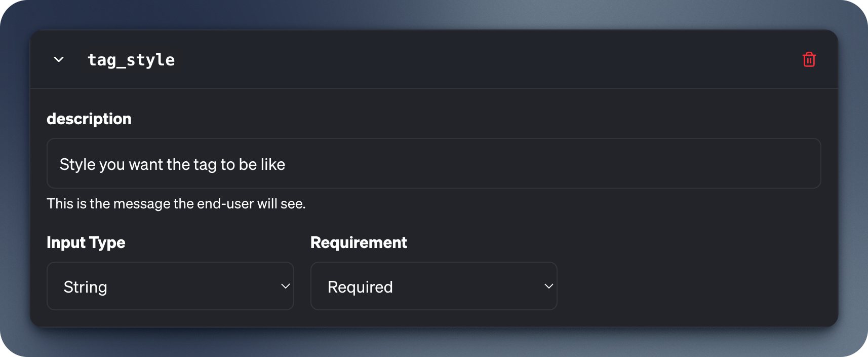Toggle the down chevron beside tag_style
The height and width of the screenshot is (357, 868).
pyautogui.click(x=59, y=60)
